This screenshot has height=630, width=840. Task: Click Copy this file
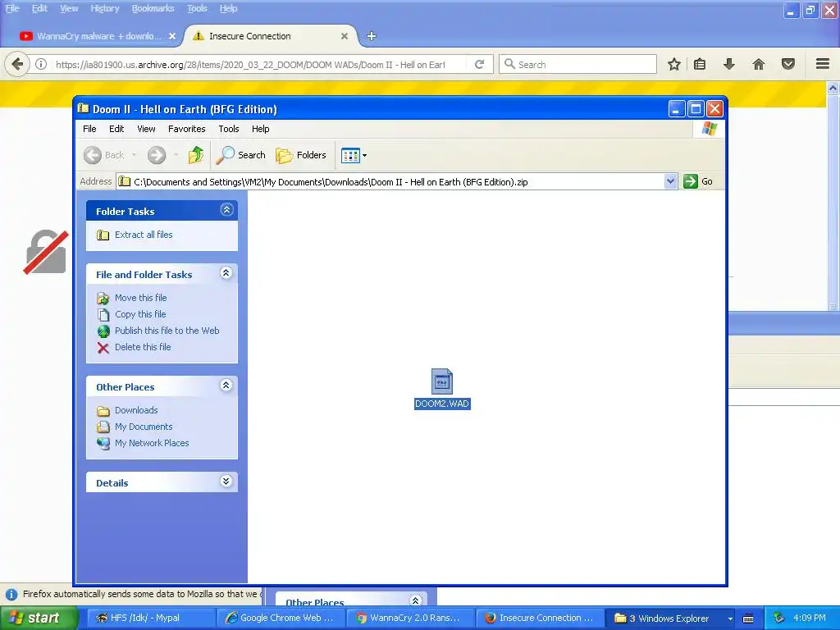coord(140,314)
